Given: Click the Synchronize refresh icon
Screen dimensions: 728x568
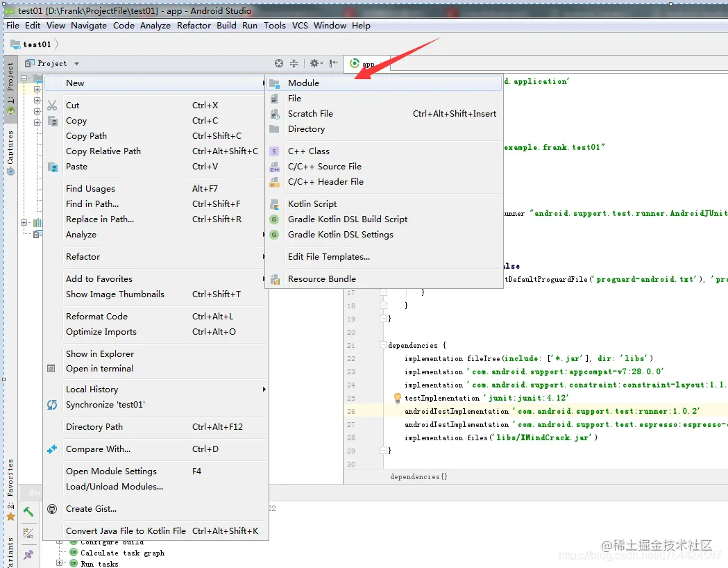Looking at the screenshot, I should pos(52,405).
